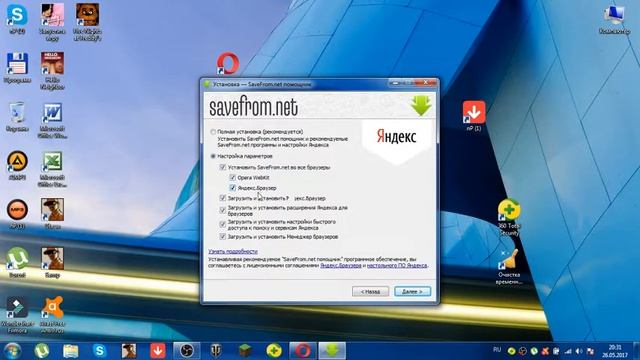Click the Назад back button

[x=370, y=291]
